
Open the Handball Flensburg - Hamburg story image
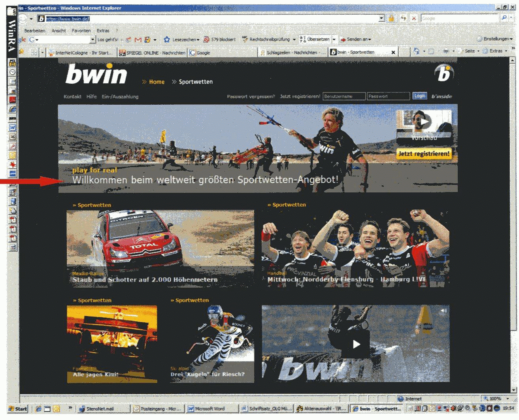point(355,248)
